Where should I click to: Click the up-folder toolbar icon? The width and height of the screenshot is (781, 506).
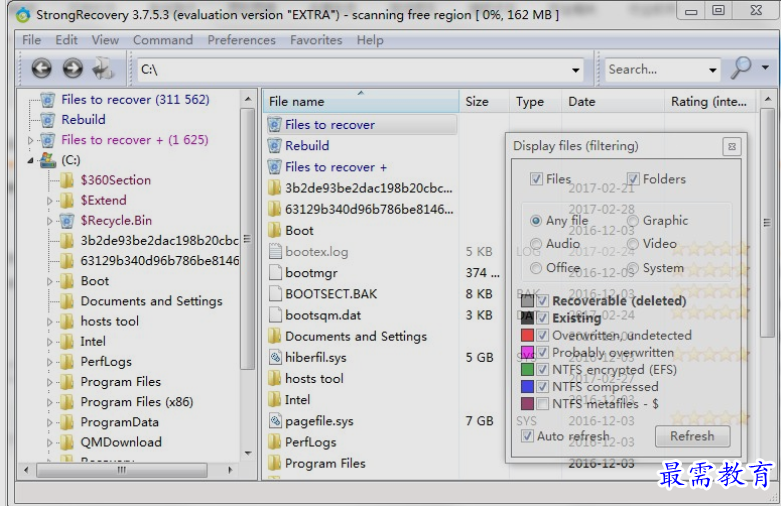103,68
